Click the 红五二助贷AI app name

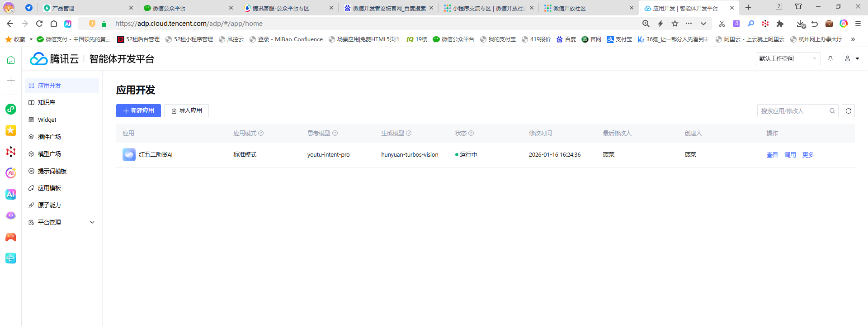[156, 155]
